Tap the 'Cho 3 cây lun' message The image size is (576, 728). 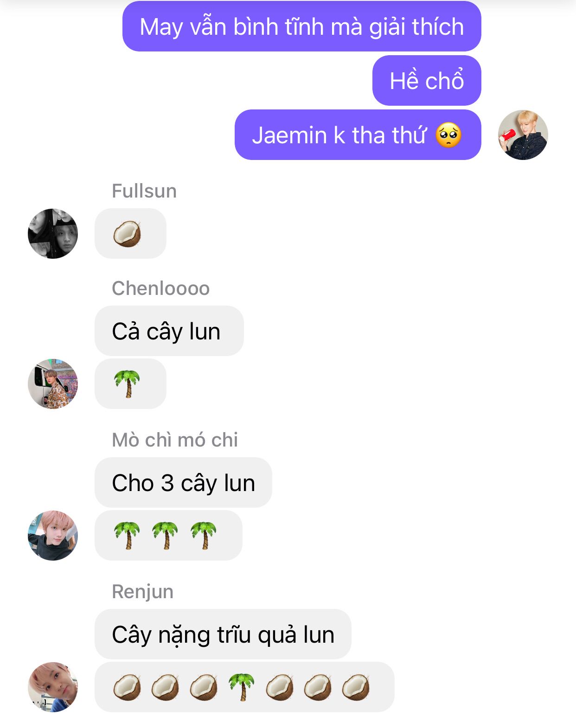pyautogui.click(x=183, y=482)
